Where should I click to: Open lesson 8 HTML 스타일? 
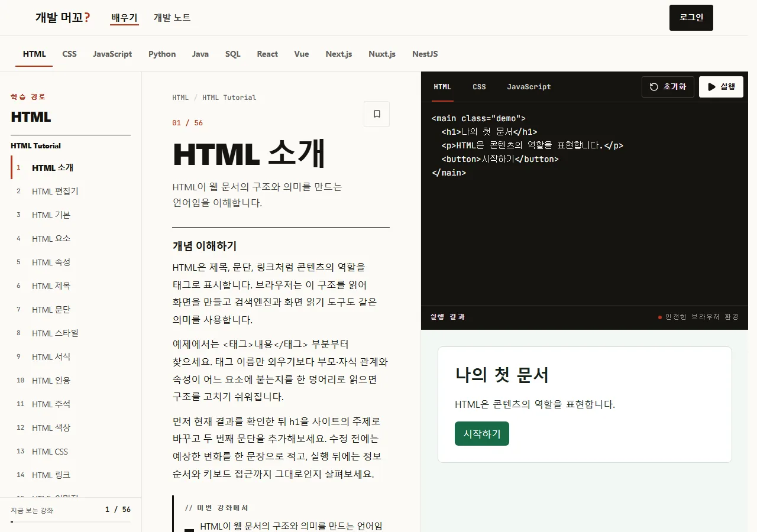coord(70,333)
